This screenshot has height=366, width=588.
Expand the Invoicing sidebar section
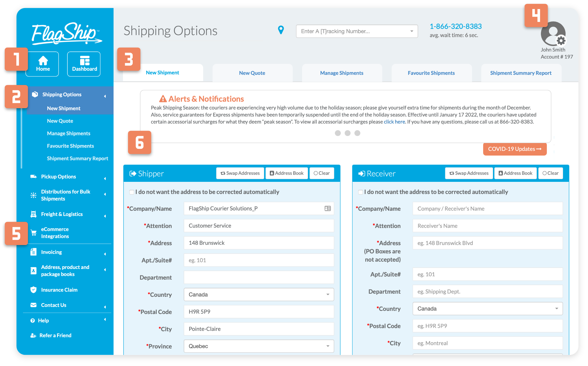pos(68,252)
